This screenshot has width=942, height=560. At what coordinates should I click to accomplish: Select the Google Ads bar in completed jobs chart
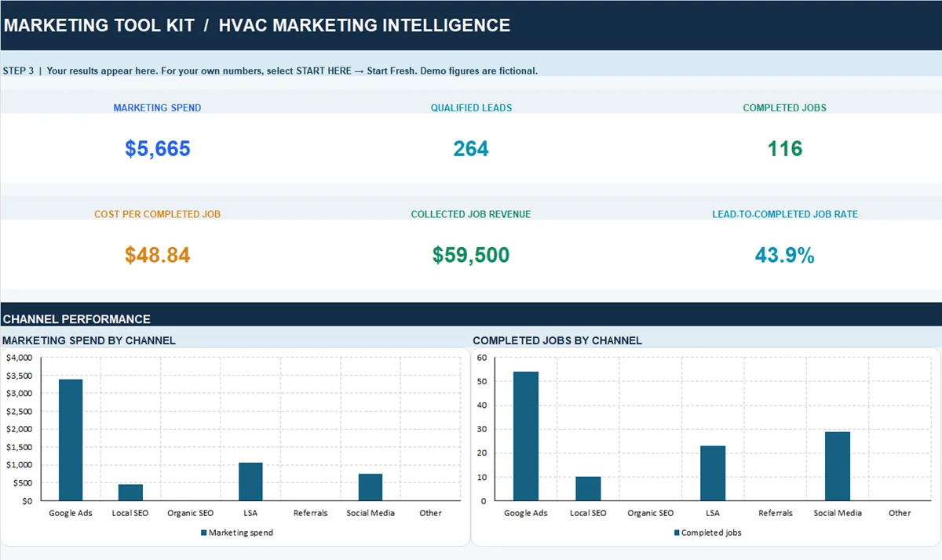(x=526, y=436)
